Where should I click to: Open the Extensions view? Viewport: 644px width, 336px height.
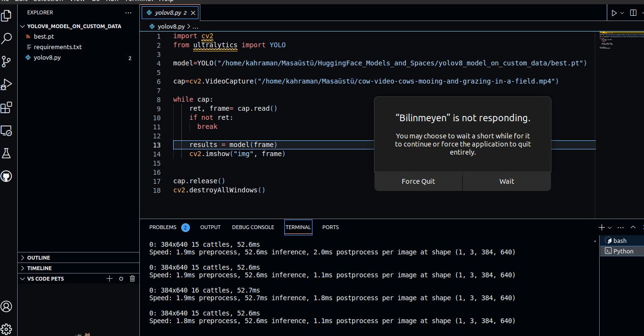[x=6, y=107]
